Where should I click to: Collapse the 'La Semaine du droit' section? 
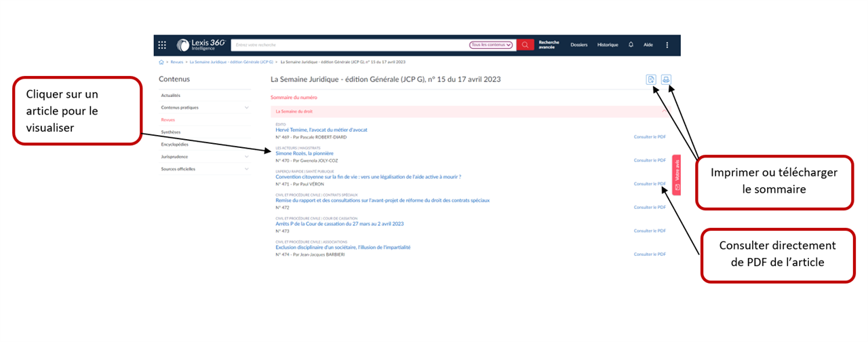tap(664, 111)
